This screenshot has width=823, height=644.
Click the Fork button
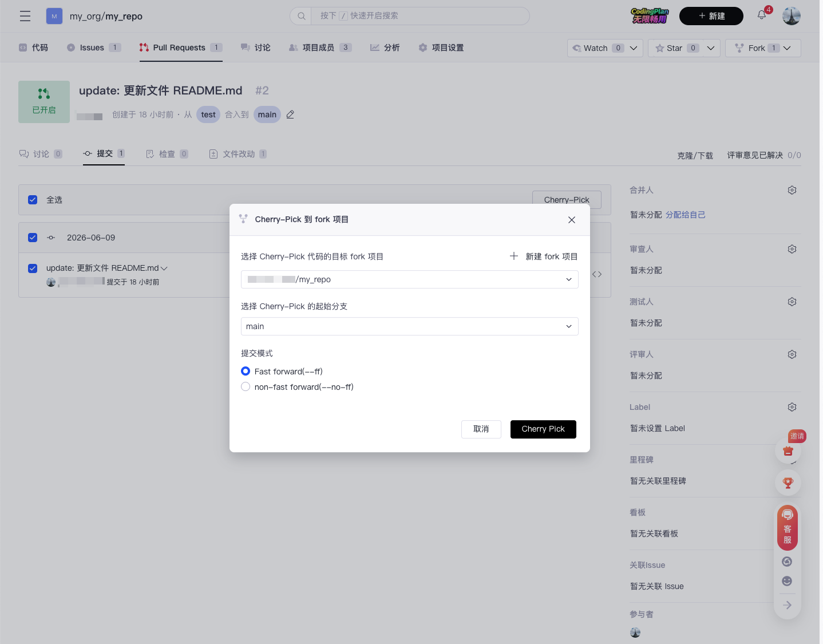click(756, 48)
